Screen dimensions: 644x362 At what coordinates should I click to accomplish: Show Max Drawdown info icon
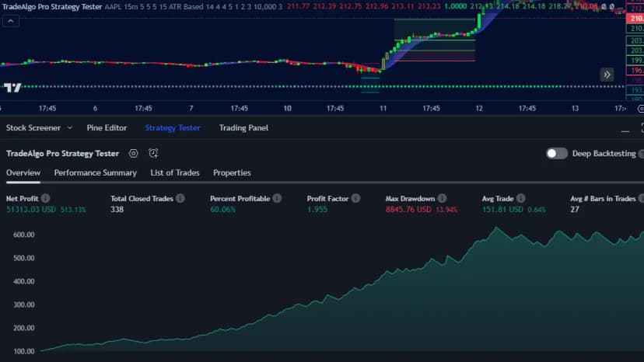pos(442,198)
